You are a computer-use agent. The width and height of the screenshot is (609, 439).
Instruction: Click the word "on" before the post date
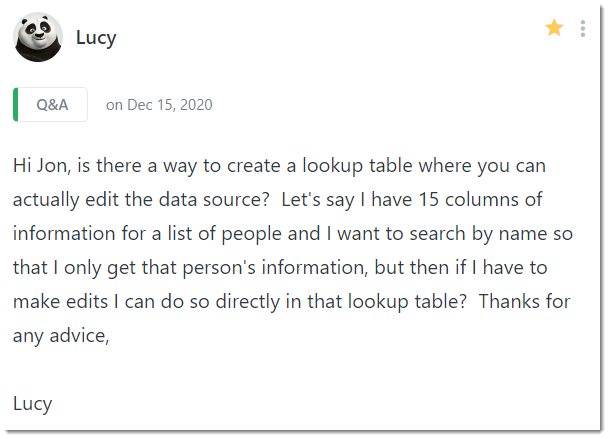[x=114, y=105]
